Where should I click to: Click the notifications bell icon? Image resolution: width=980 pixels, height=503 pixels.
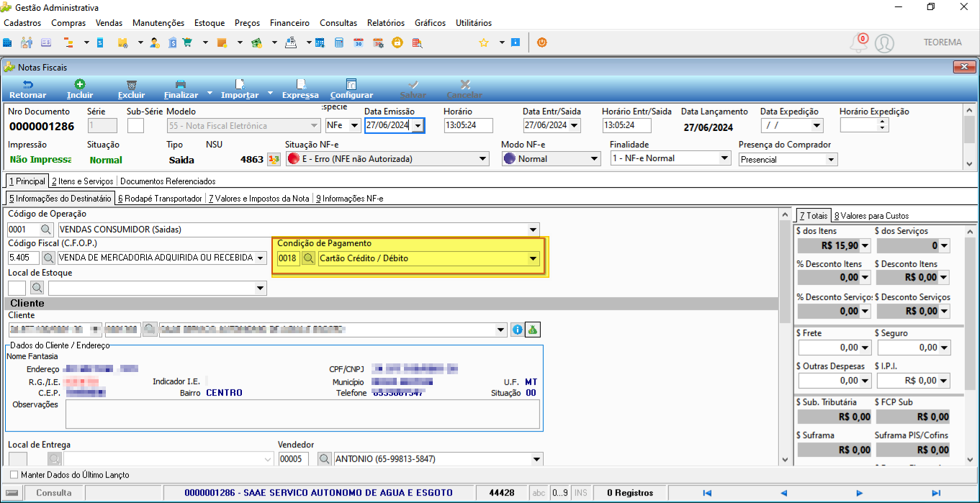[x=858, y=43]
